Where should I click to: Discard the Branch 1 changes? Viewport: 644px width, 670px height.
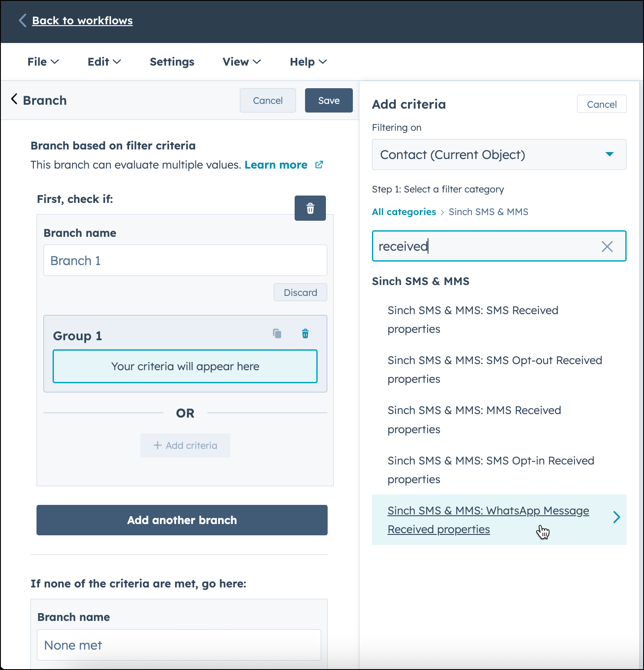coord(300,292)
